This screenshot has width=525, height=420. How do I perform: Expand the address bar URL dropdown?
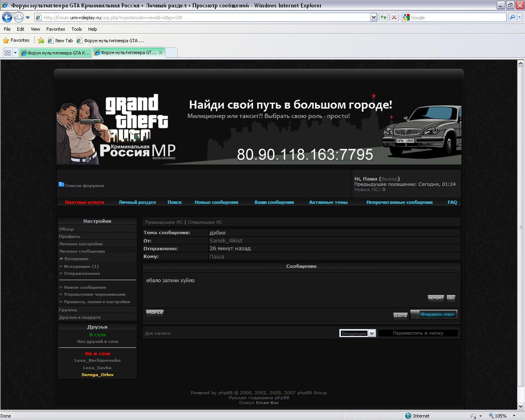374,17
